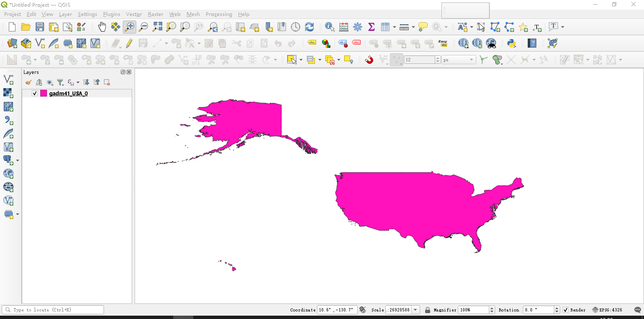The width and height of the screenshot is (644, 319).
Task: Toggle the scale lock icon
Action: tap(428, 310)
